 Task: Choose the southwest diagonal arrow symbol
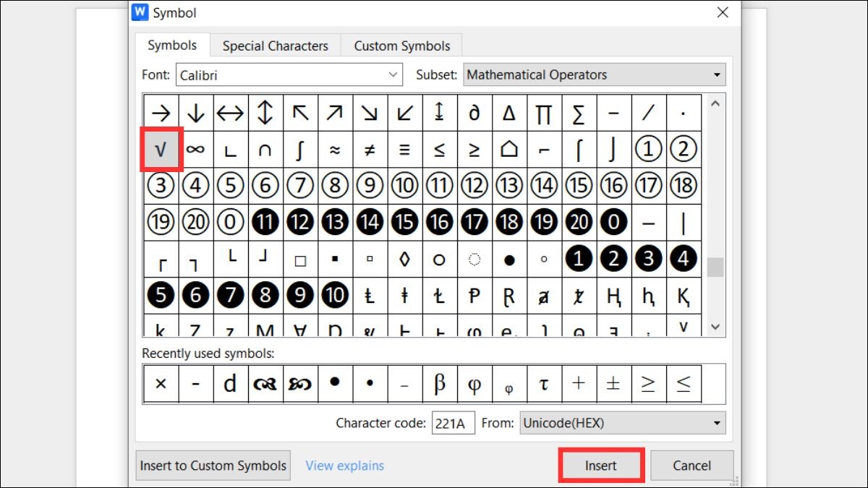[404, 113]
